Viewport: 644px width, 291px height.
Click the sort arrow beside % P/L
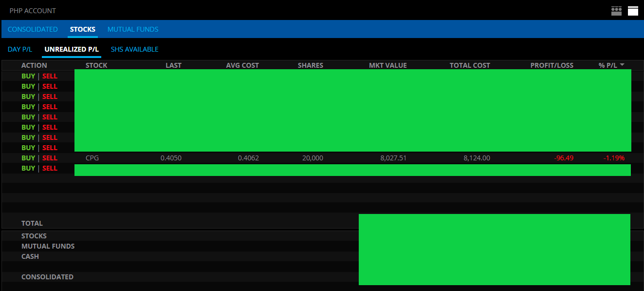click(622, 65)
